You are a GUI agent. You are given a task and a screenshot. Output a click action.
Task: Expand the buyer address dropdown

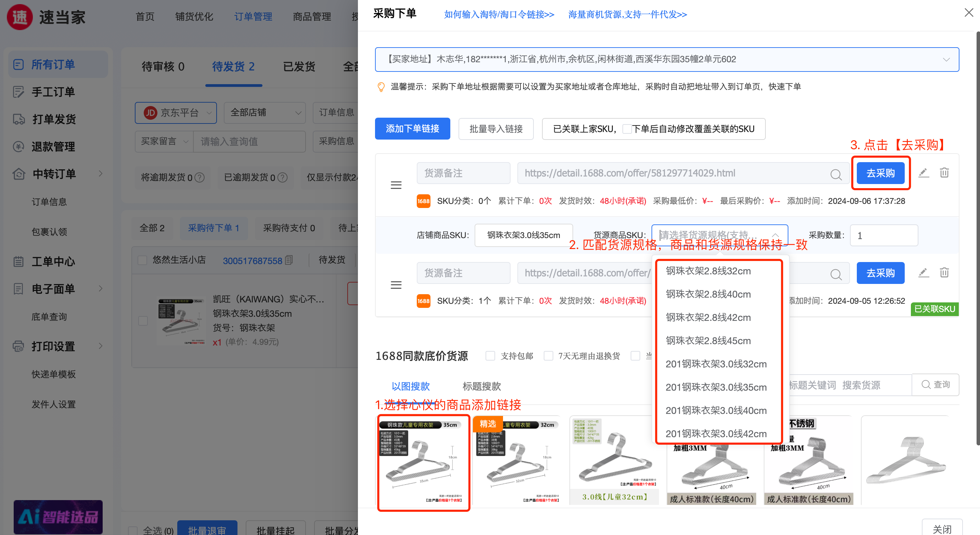[x=946, y=60]
